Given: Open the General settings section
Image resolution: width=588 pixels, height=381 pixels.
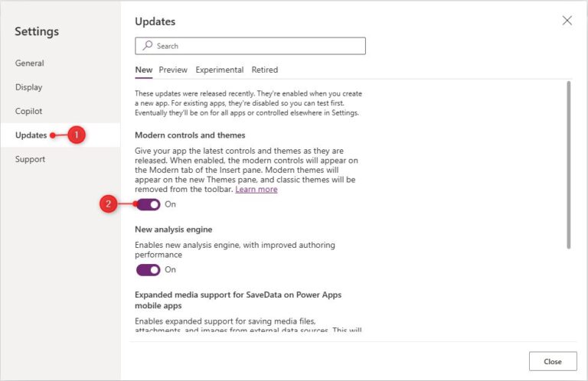Looking at the screenshot, I should [x=30, y=63].
